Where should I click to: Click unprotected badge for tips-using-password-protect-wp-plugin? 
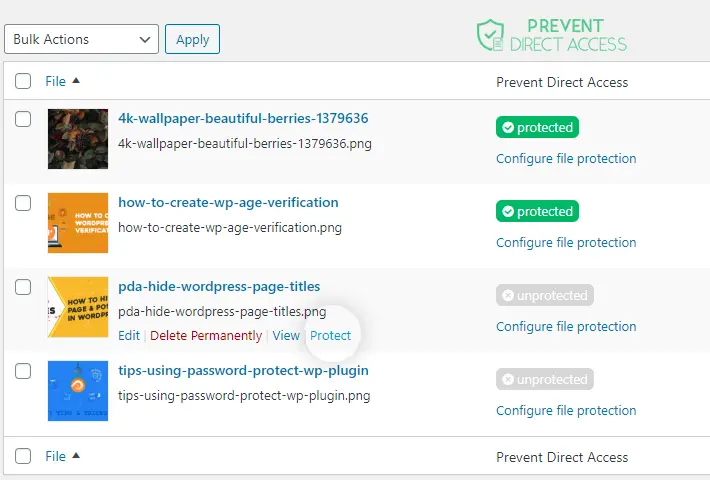[545, 379]
